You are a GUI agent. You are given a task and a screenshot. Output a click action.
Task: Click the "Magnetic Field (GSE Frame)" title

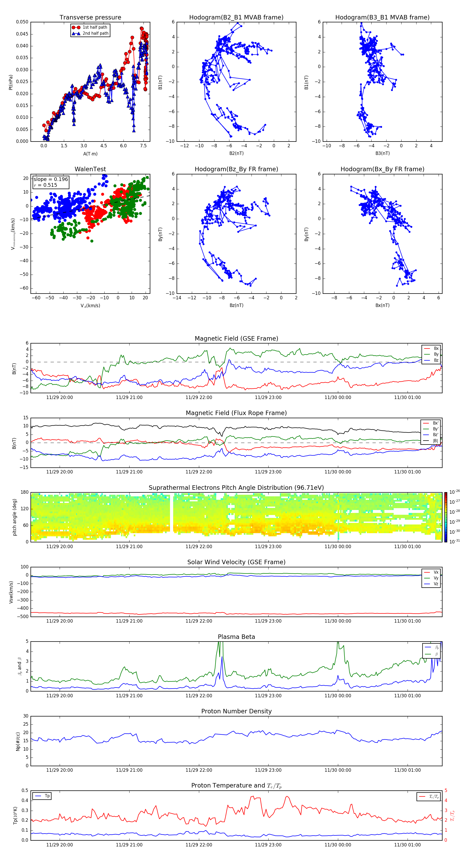pyautogui.click(x=236, y=339)
